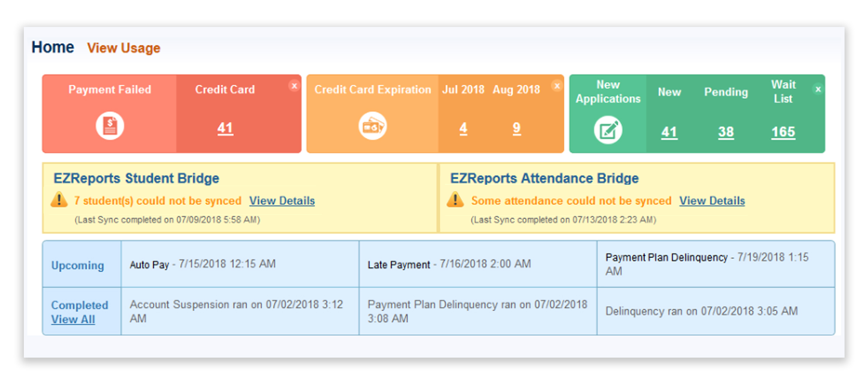This screenshot has height=385, width=868.
Task: Go to the Home heading
Action: [x=53, y=47]
